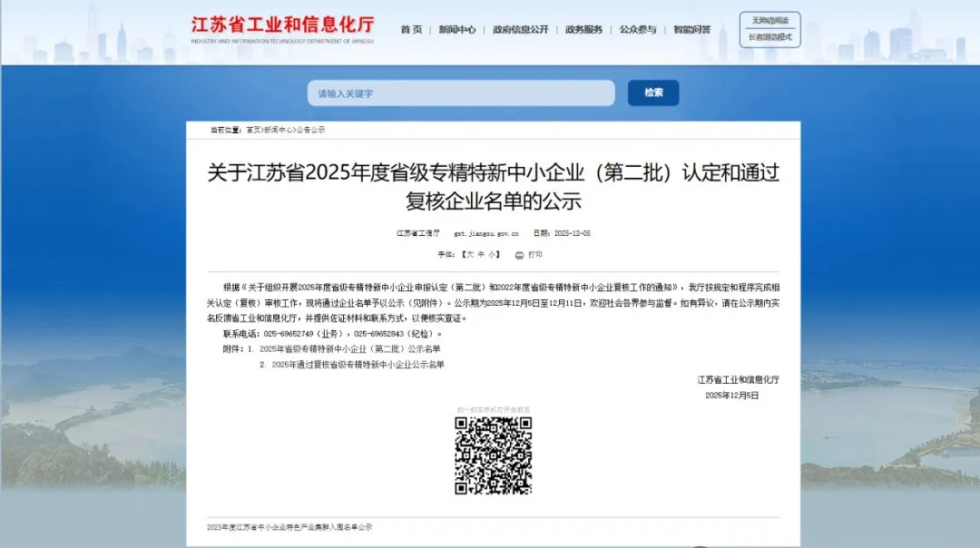Set article font size to 小
Viewport: 980px width, 548px height.
(x=491, y=254)
